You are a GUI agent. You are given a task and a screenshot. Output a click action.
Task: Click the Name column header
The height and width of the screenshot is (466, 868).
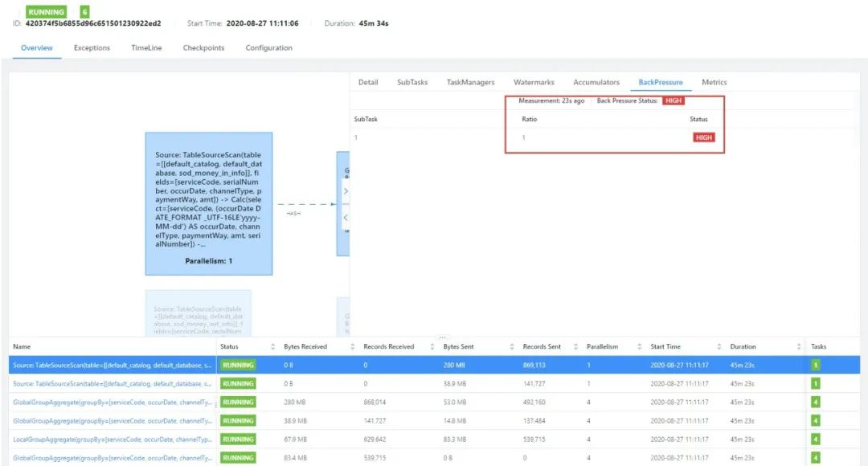point(22,346)
